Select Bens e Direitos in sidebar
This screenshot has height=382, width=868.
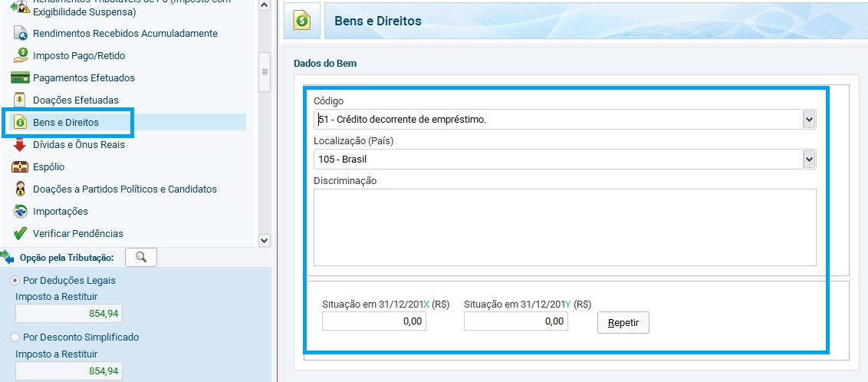click(x=66, y=123)
